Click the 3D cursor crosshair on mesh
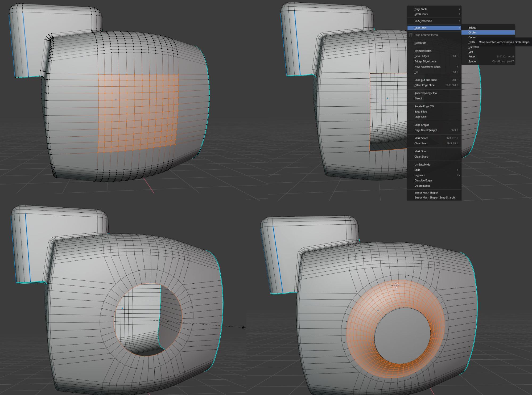The image size is (532, 395). [x=396, y=285]
